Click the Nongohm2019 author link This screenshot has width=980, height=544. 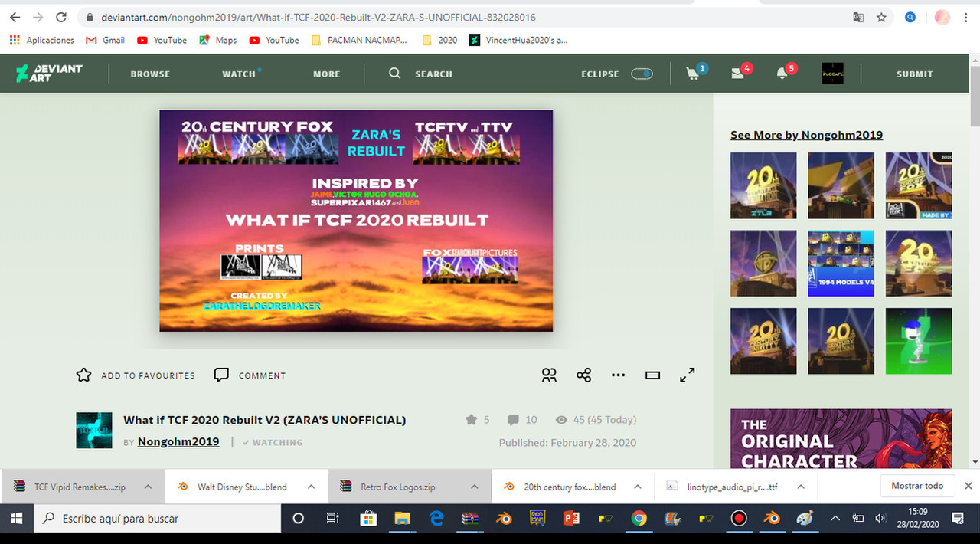click(178, 441)
